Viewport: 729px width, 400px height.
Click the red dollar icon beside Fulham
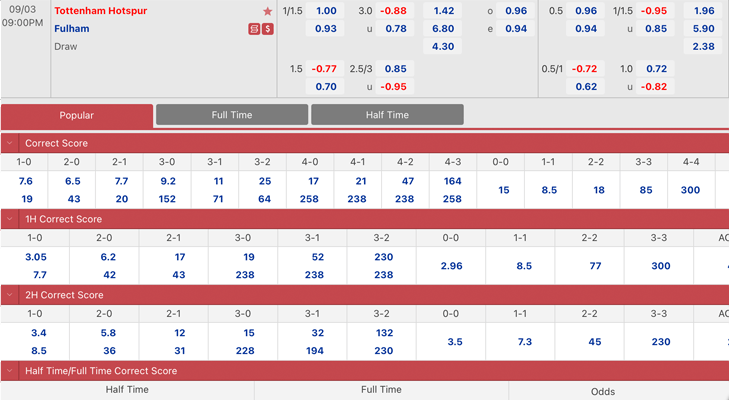[x=267, y=29]
